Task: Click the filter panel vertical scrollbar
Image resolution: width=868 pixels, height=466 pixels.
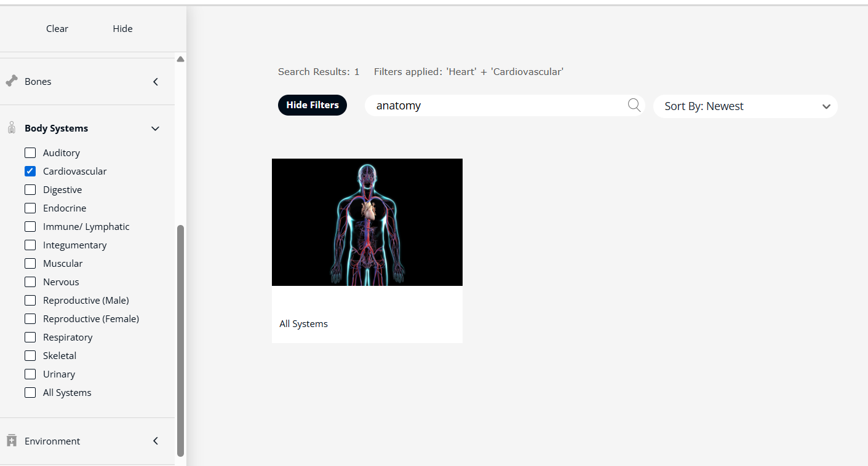Action: [180, 340]
